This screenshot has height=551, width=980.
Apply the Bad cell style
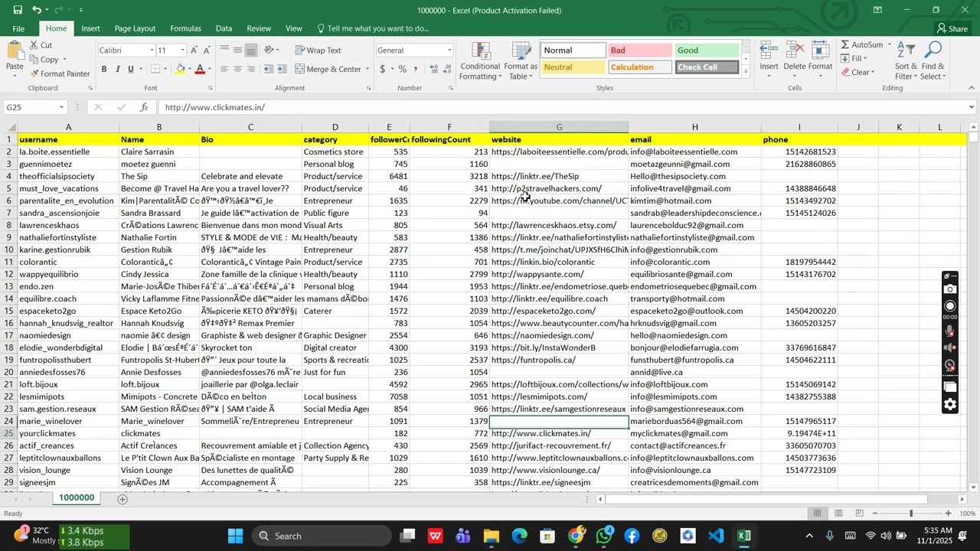click(639, 51)
